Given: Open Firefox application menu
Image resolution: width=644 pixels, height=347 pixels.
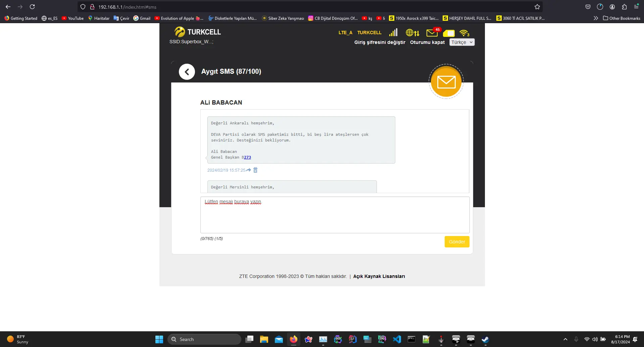Looking at the screenshot, I should (x=636, y=7).
